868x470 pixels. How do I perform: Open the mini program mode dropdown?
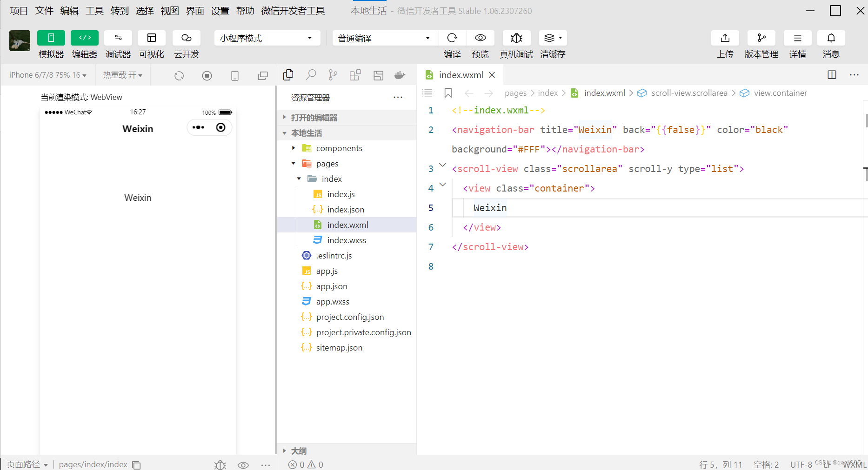point(267,38)
